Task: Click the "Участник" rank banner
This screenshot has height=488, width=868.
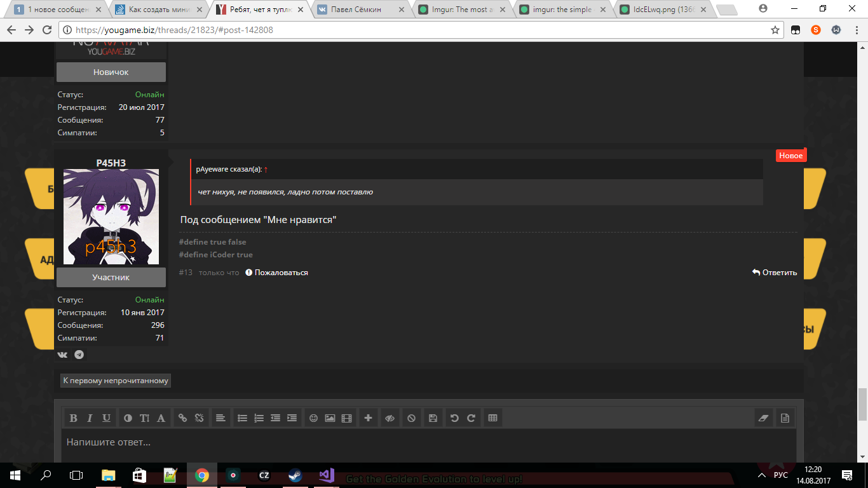Action: [x=111, y=278]
